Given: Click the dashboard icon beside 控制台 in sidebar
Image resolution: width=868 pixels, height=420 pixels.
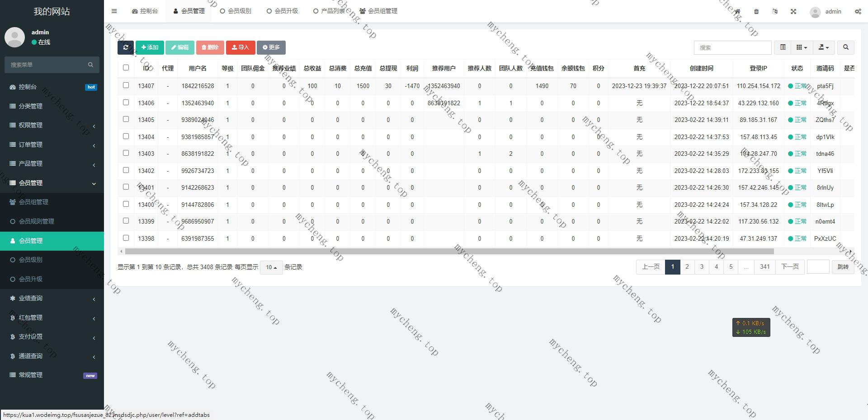Looking at the screenshot, I should point(13,87).
